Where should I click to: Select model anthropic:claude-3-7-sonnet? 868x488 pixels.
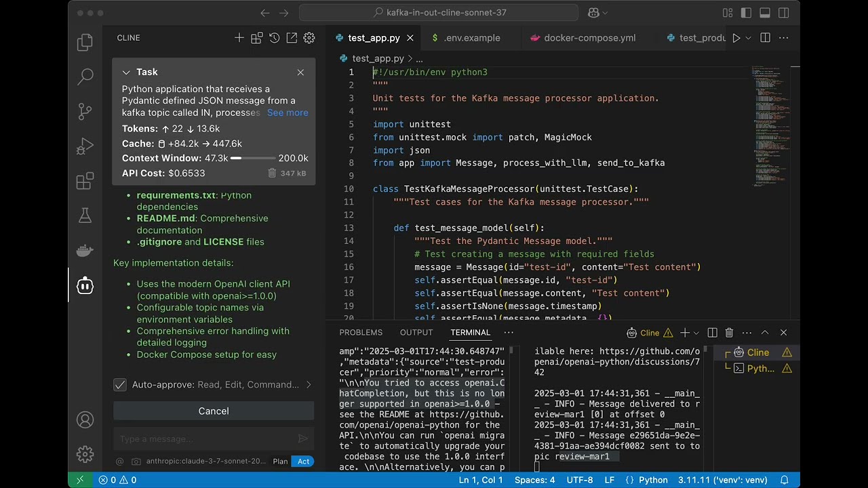(206, 461)
